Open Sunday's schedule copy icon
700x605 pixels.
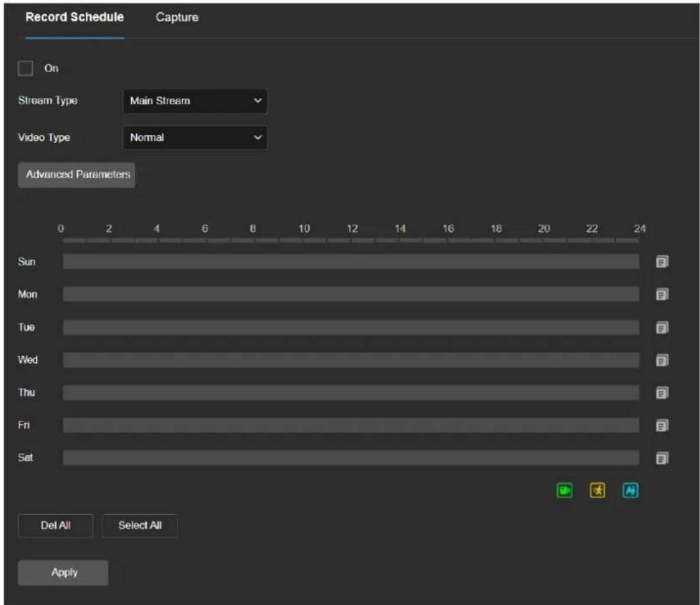[662, 262]
